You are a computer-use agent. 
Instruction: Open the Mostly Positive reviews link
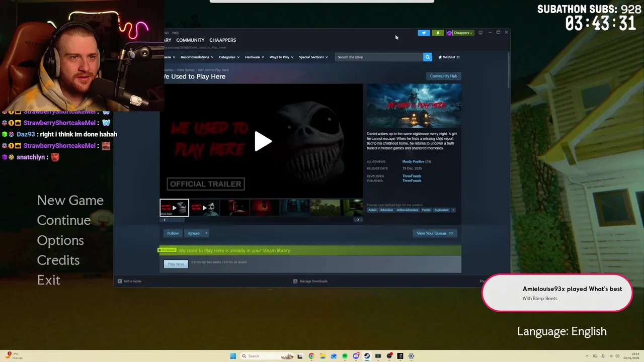413,161
